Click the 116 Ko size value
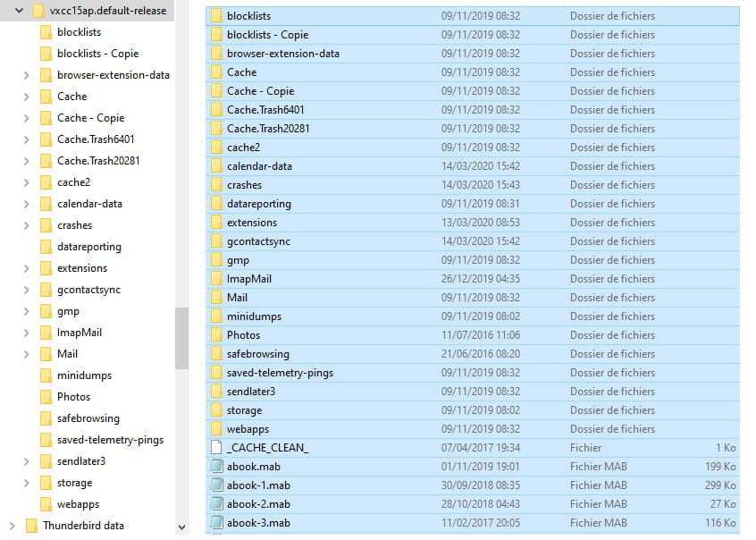This screenshot has width=756, height=540. click(720, 523)
